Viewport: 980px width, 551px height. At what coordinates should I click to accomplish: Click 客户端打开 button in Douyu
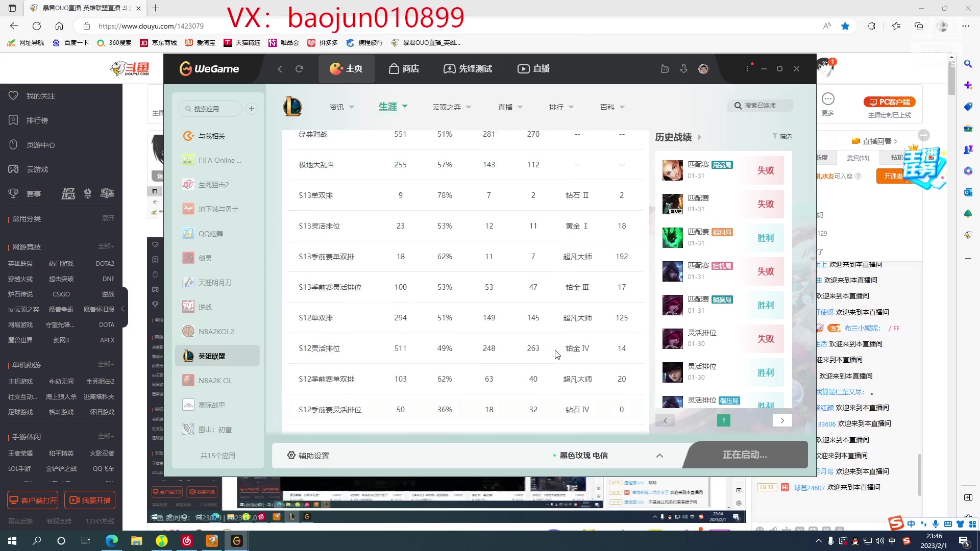pyautogui.click(x=33, y=500)
